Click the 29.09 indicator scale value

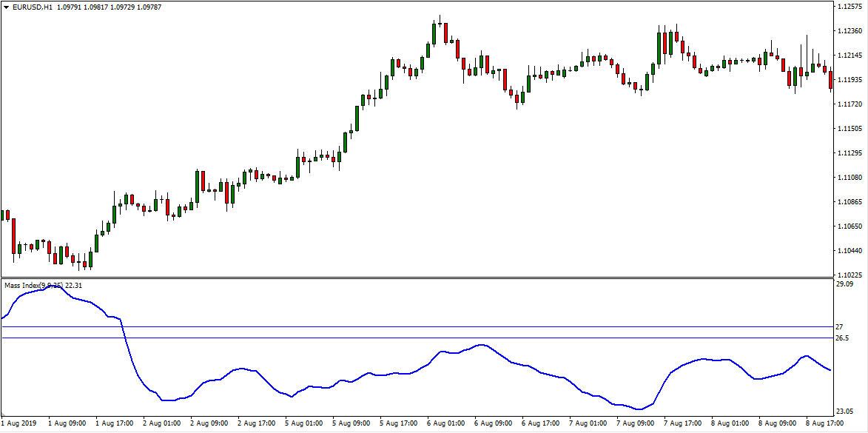click(x=844, y=284)
